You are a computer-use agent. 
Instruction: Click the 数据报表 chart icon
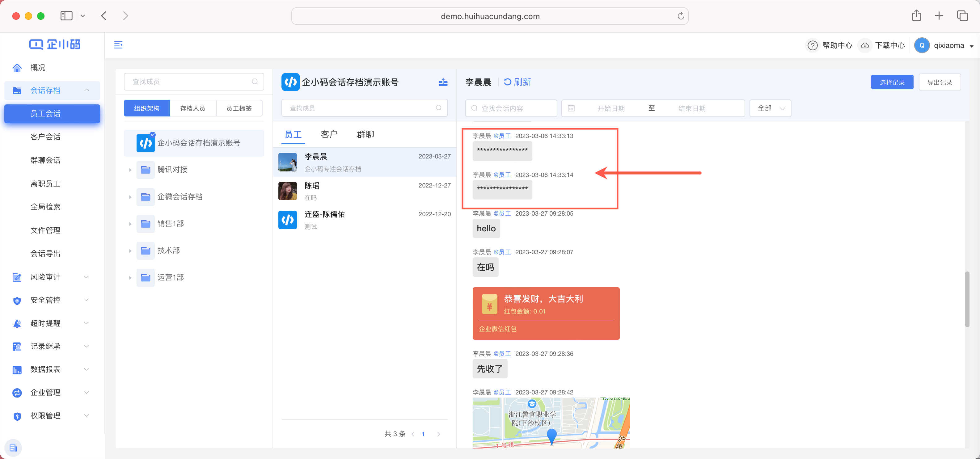tap(17, 370)
